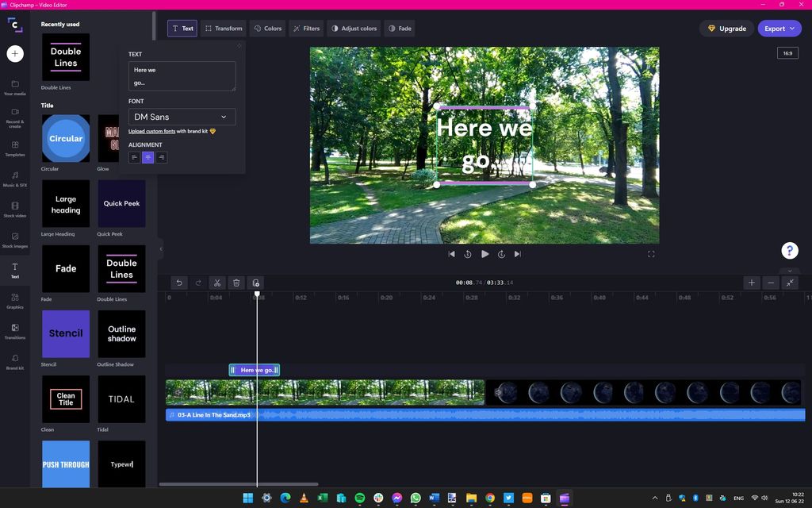The width and height of the screenshot is (812, 508).
Task: Open Spotify from the taskbar
Action: coord(360,498)
